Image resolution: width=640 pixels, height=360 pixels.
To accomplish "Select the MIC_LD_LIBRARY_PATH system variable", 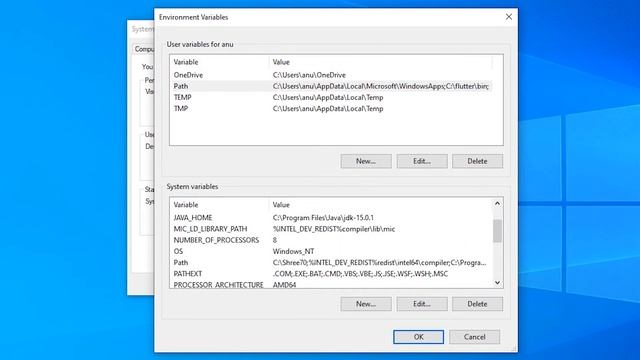I will point(331,229).
